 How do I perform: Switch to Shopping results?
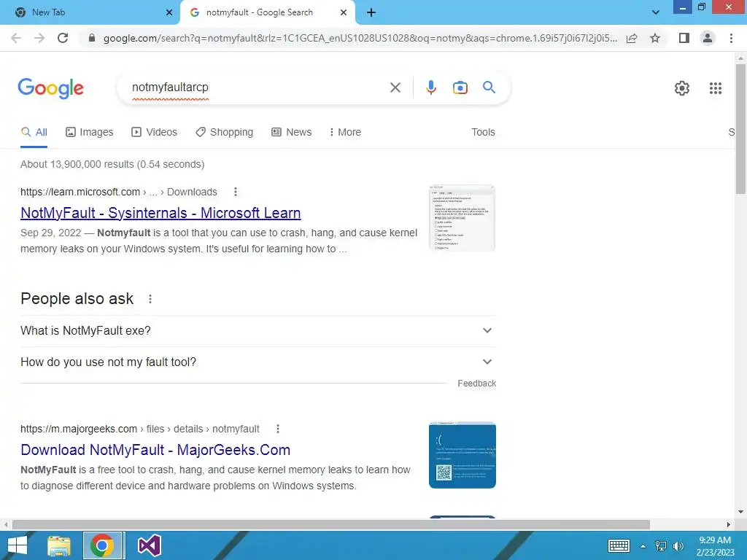[x=225, y=133]
